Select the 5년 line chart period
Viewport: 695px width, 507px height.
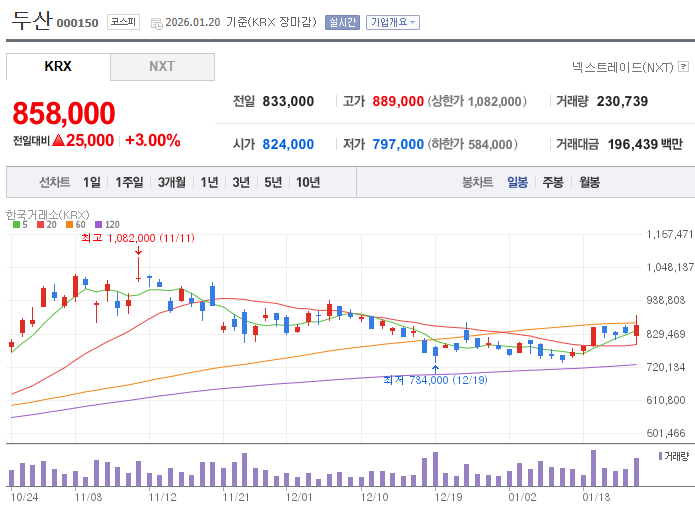click(273, 182)
